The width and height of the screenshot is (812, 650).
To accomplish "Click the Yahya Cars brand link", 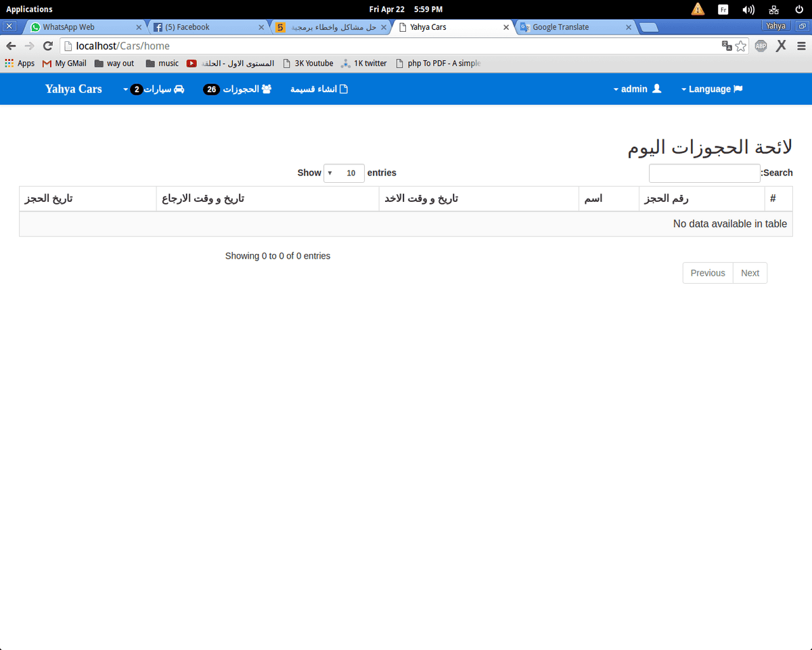I will point(74,89).
